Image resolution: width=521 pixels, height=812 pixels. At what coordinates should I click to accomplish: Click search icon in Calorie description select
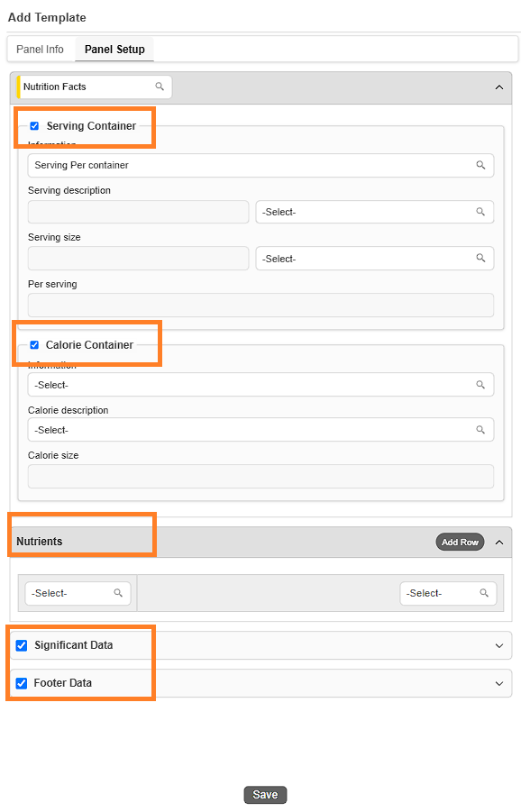(480, 430)
